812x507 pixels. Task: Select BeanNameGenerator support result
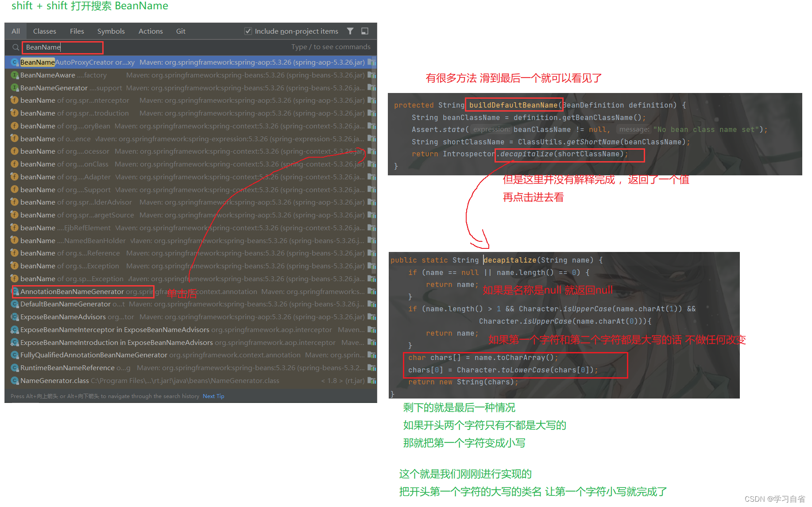[191, 88]
